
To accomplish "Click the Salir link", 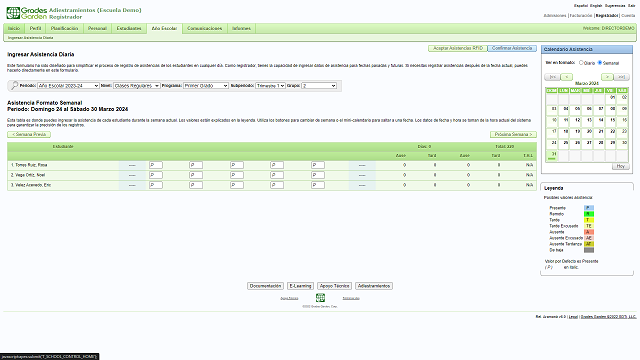I will pos(631,6).
